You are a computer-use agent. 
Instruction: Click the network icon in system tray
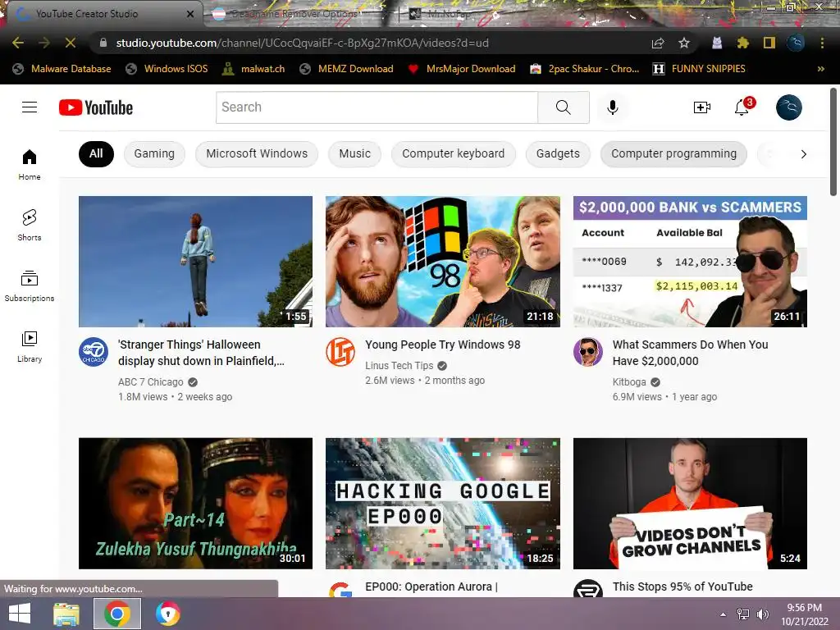tap(743, 614)
